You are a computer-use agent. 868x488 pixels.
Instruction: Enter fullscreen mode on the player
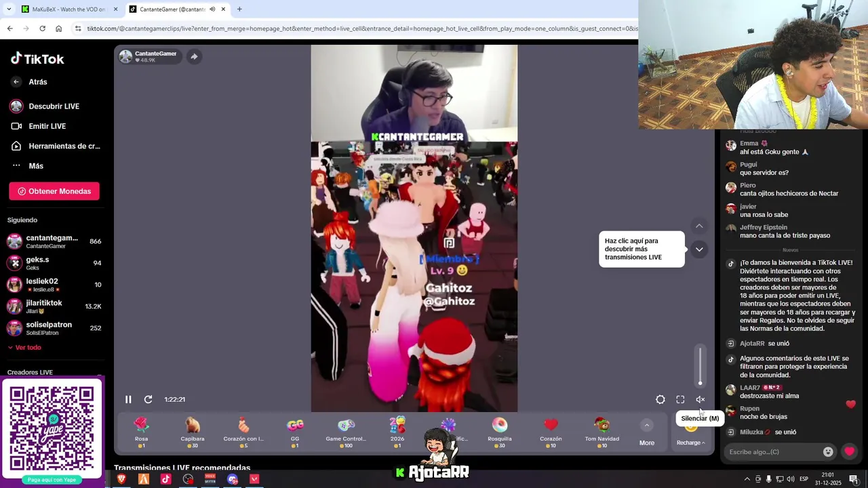click(x=680, y=399)
